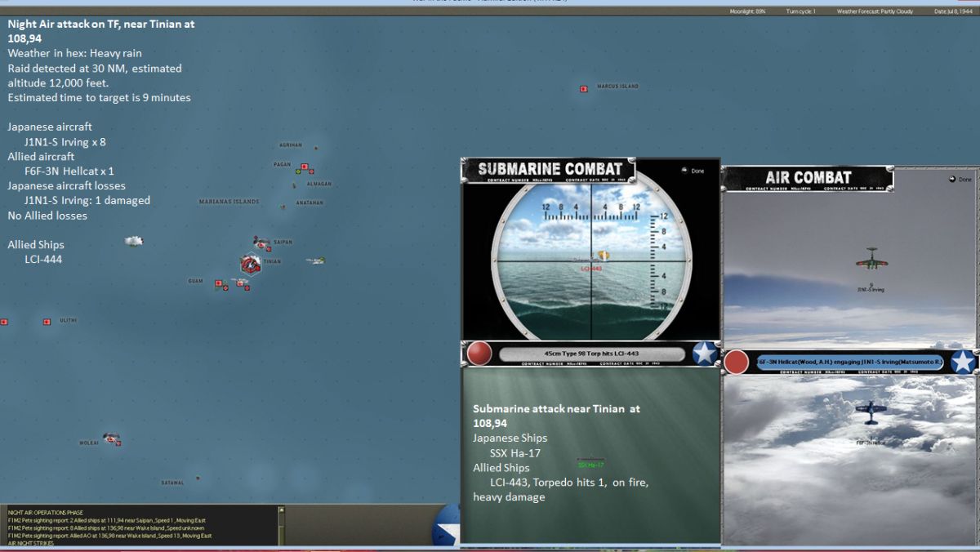980x552 pixels.
Task: Click the US star roundel in Air Combat
Action: 963,362
